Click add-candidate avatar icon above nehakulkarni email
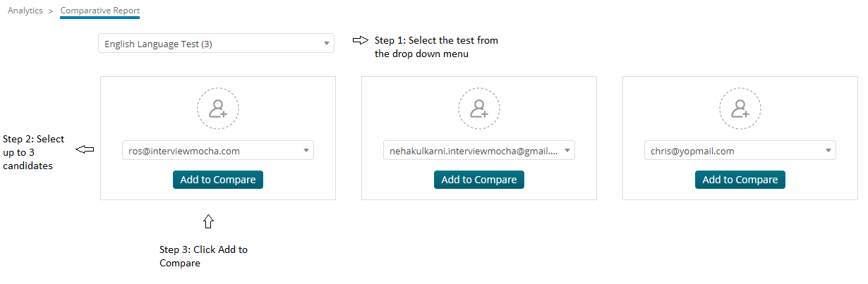868x284 pixels. pyautogui.click(x=479, y=109)
